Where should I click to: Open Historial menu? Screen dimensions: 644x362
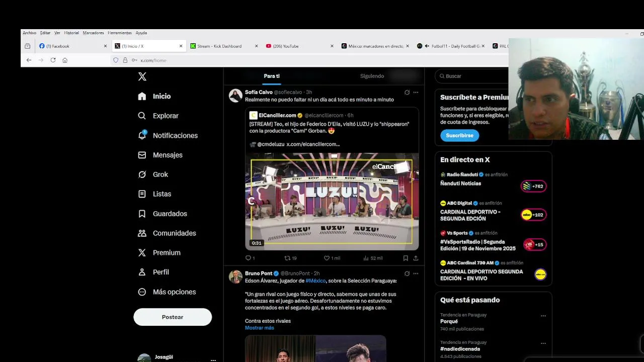(71, 33)
